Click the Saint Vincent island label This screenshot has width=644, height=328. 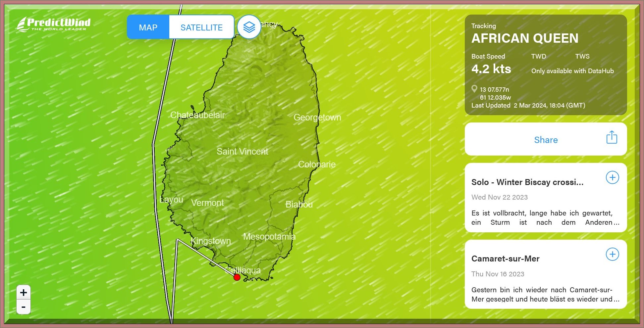tap(242, 152)
